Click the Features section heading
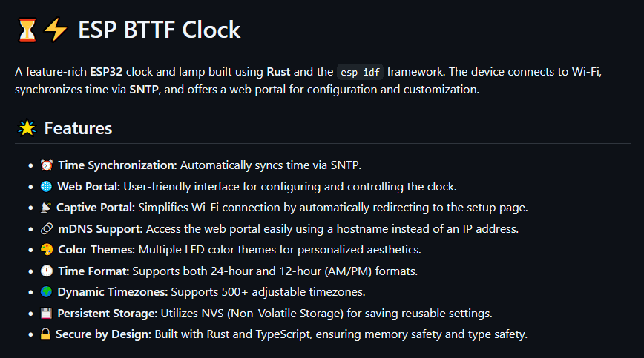This screenshot has width=644, height=358. click(x=78, y=128)
